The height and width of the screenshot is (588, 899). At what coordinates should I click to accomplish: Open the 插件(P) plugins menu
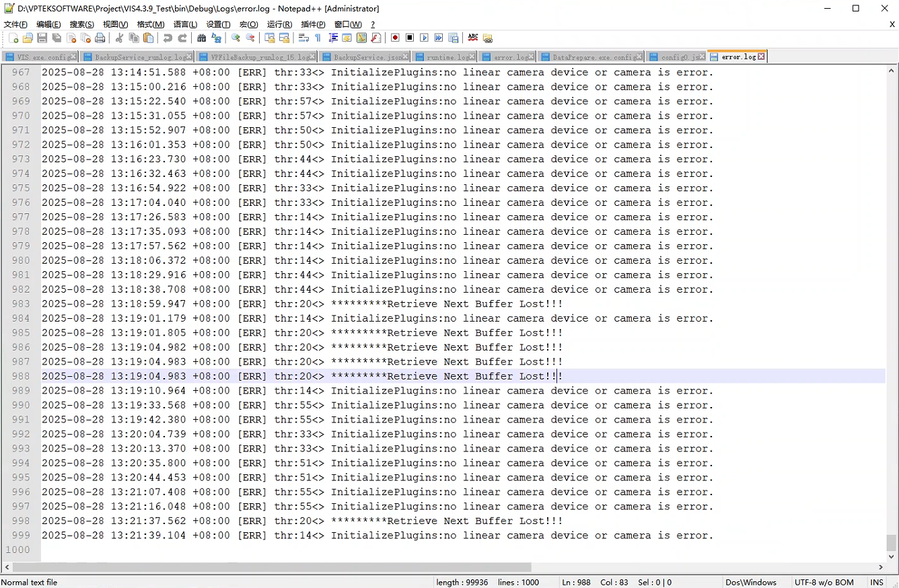[x=313, y=24]
